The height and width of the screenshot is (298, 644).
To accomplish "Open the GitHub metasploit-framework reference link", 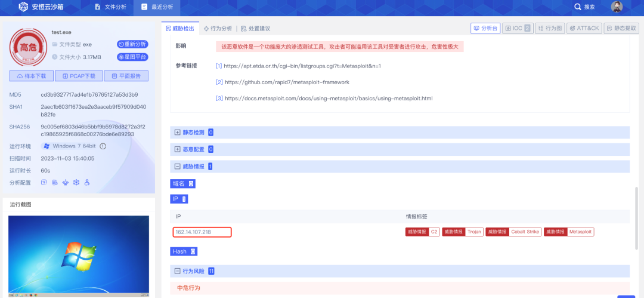I will pos(286,82).
